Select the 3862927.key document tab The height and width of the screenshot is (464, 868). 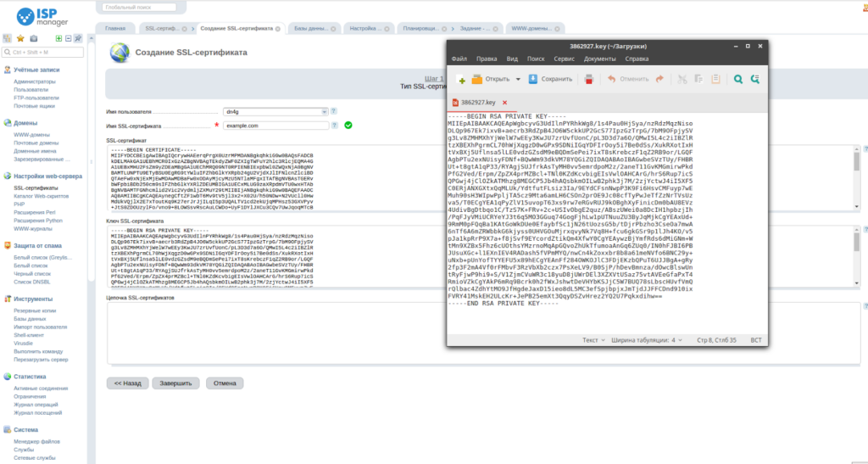[x=478, y=103]
